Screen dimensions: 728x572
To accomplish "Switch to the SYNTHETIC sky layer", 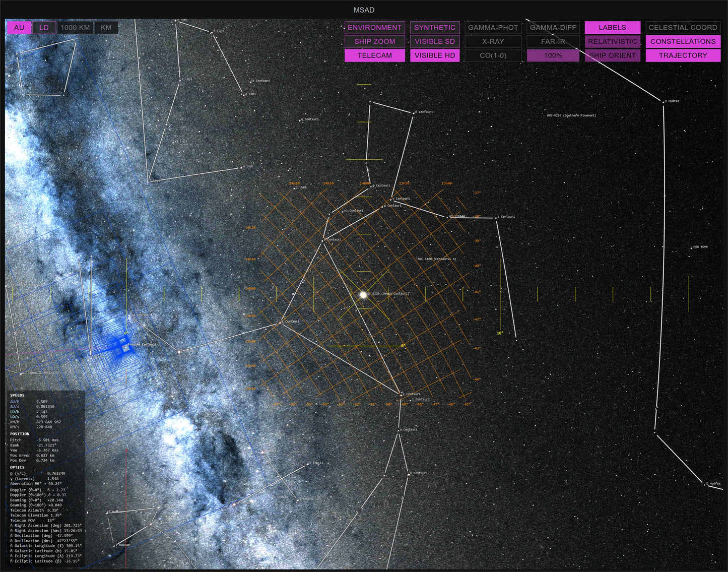I will pyautogui.click(x=434, y=28).
